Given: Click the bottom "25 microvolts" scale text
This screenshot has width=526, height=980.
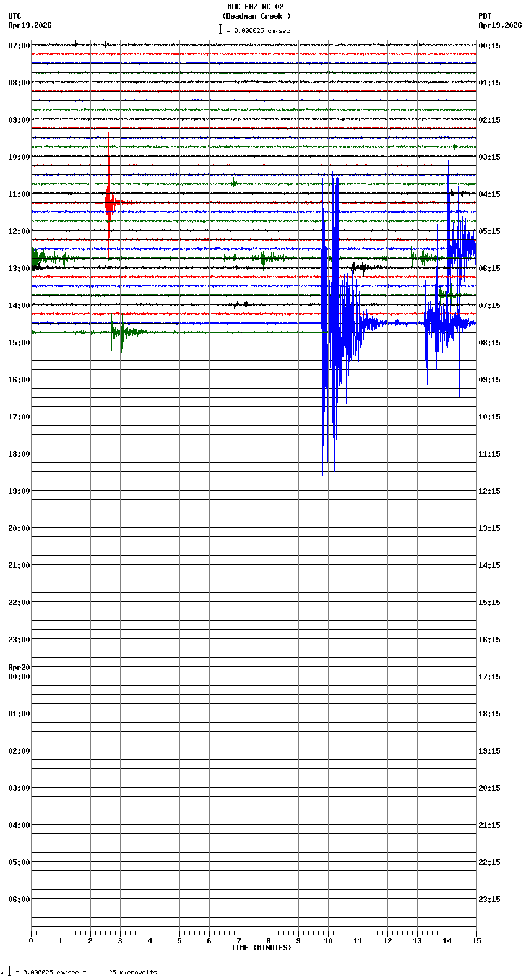Looking at the screenshot, I should (x=132, y=973).
